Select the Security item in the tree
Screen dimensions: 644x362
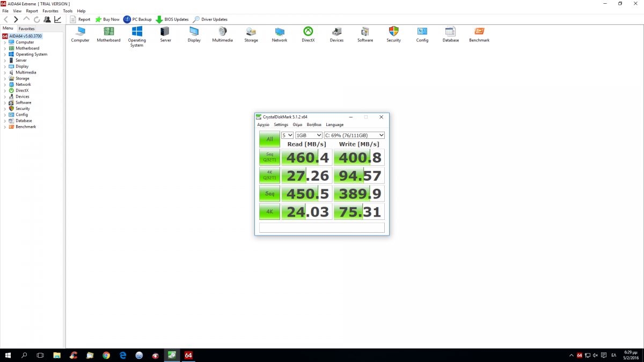click(23, 108)
